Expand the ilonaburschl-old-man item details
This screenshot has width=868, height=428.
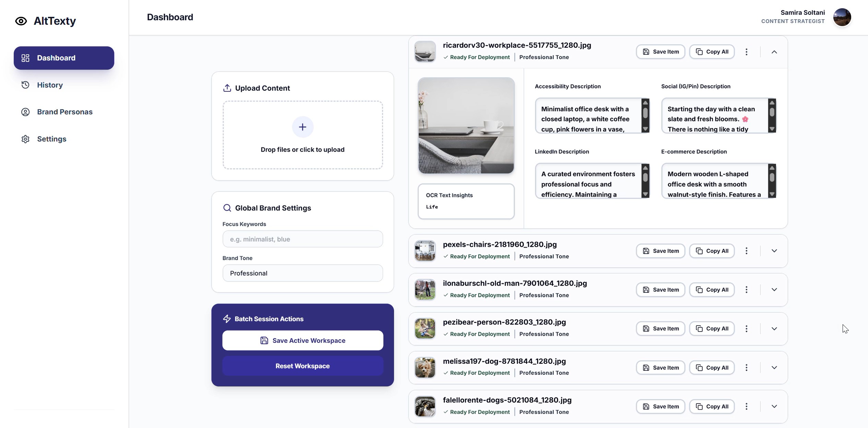pos(774,290)
